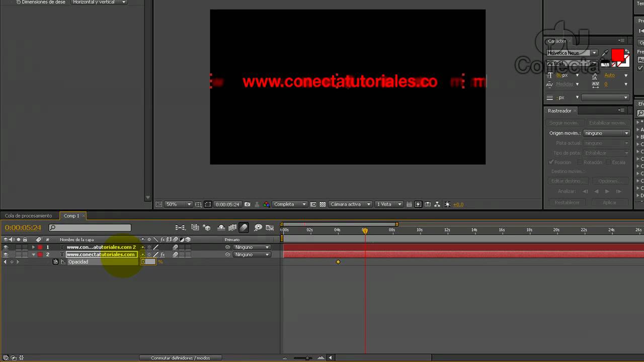Click the current time 0:00:05:24 display

click(x=23, y=228)
